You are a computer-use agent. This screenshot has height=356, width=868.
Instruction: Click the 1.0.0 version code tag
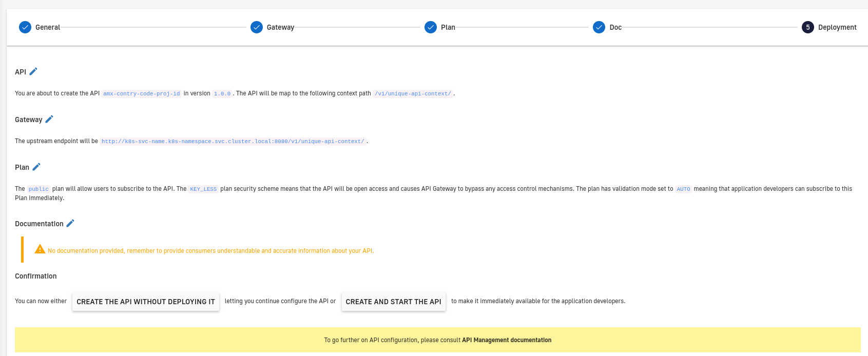(222, 94)
